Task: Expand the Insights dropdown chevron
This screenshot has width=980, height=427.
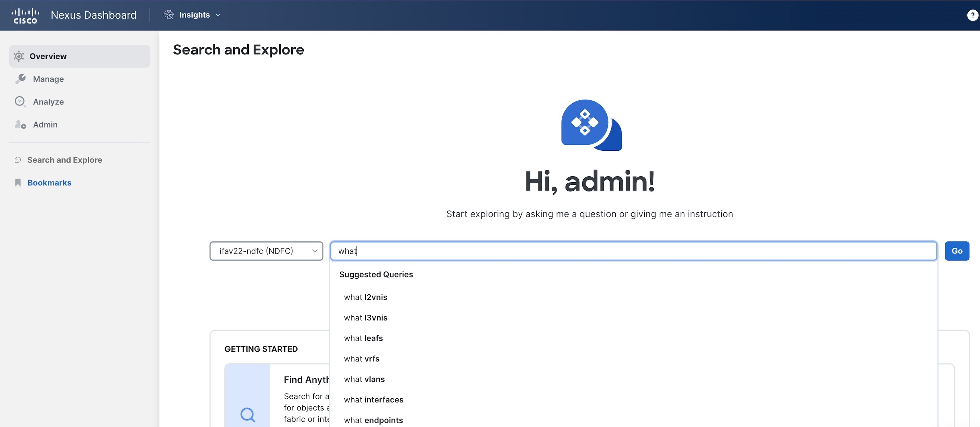Action: tap(218, 15)
